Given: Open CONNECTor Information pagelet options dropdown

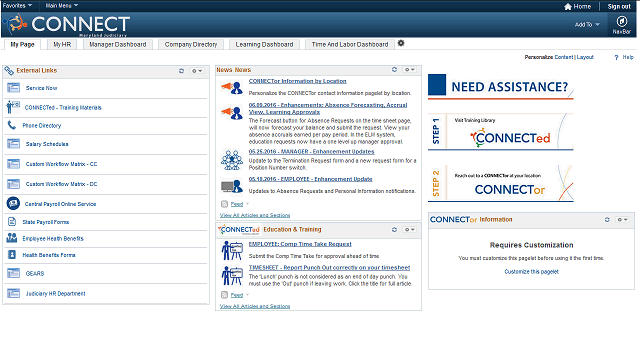Looking at the screenshot, I should pos(622,220).
